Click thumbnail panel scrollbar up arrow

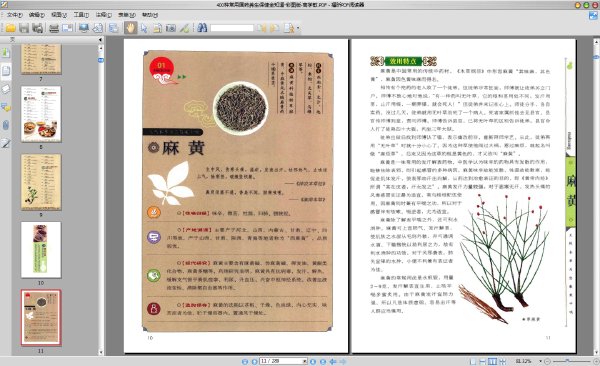click(x=101, y=47)
